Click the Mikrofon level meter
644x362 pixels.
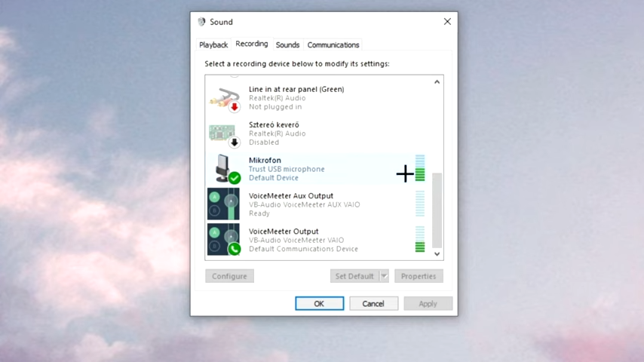pos(420,168)
